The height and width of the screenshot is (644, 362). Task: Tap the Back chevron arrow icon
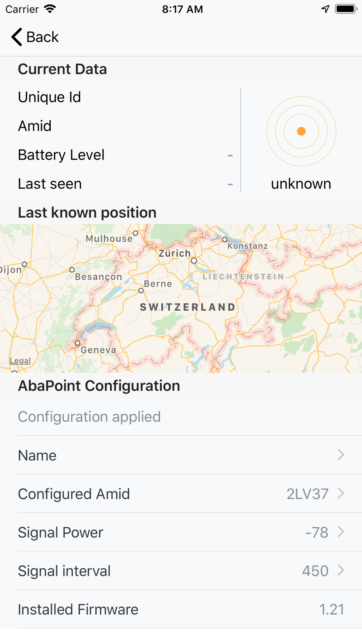16,37
